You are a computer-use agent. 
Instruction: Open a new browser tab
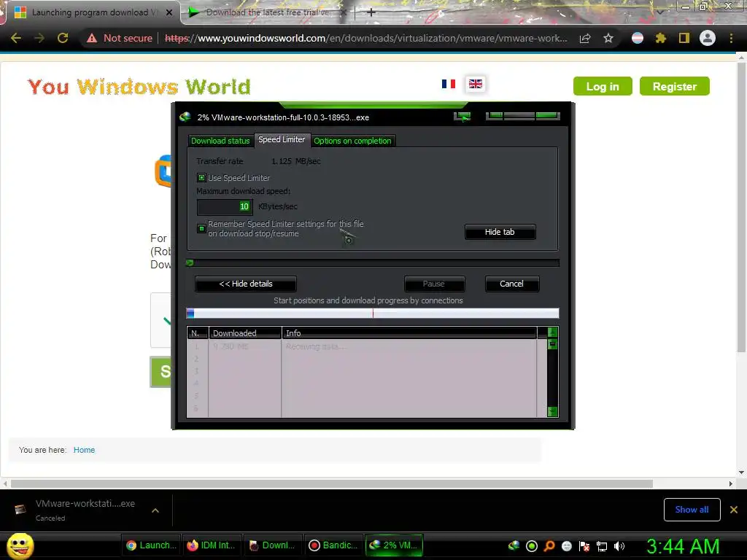pos(371,12)
